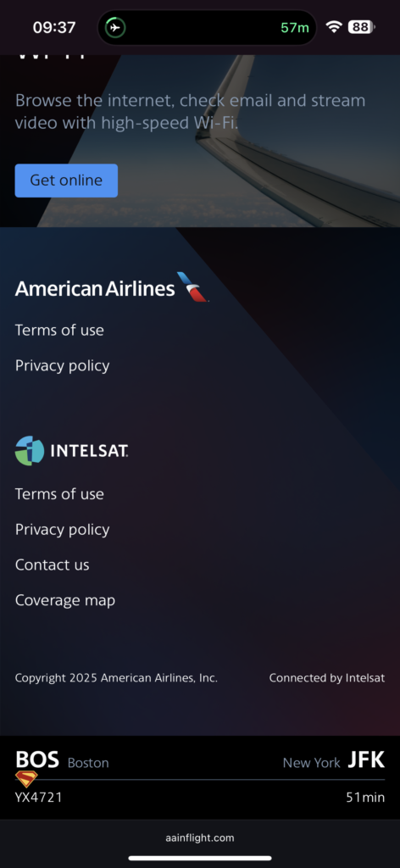
Task: Tap the battery level indicator
Action: click(361, 26)
